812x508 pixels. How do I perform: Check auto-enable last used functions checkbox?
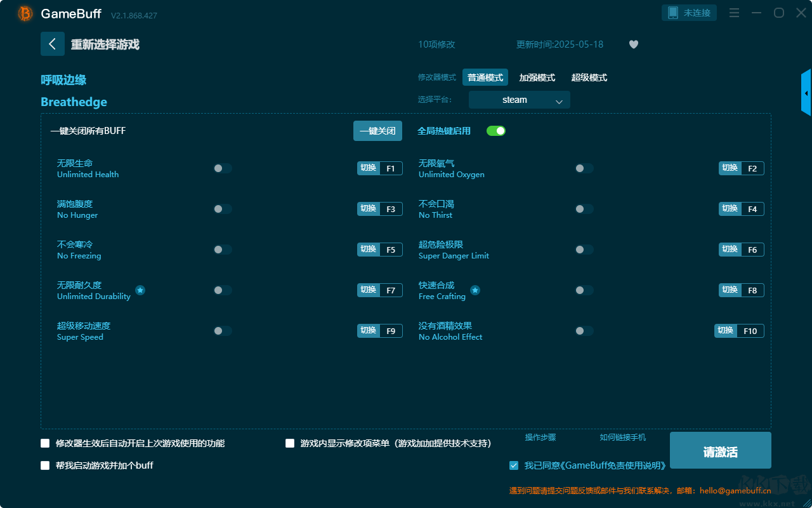point(45,443)
